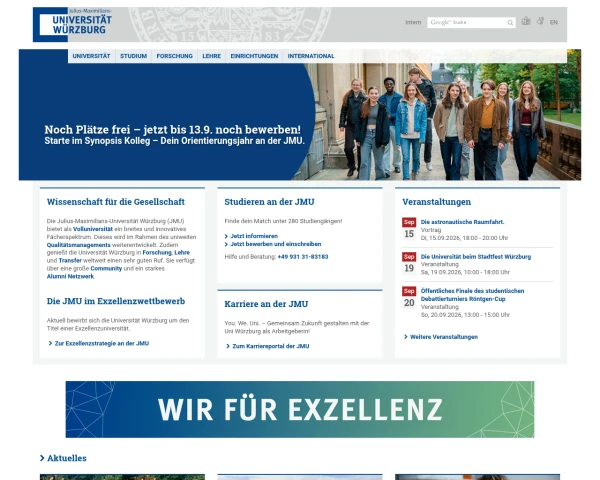Click the easy-language book icon in header
The width and height of the screenshot is (600, 480).
point(526,21)
